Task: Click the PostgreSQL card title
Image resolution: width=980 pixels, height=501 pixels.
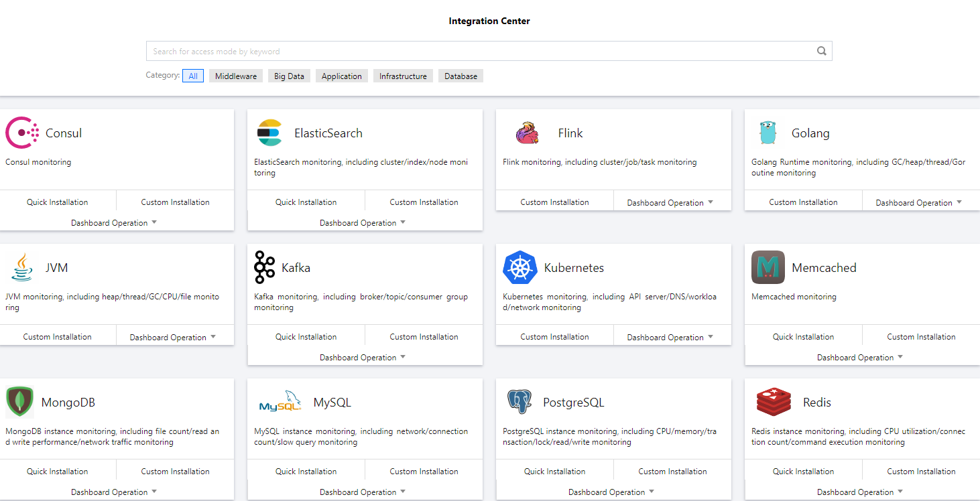Action: coord(573,402)
